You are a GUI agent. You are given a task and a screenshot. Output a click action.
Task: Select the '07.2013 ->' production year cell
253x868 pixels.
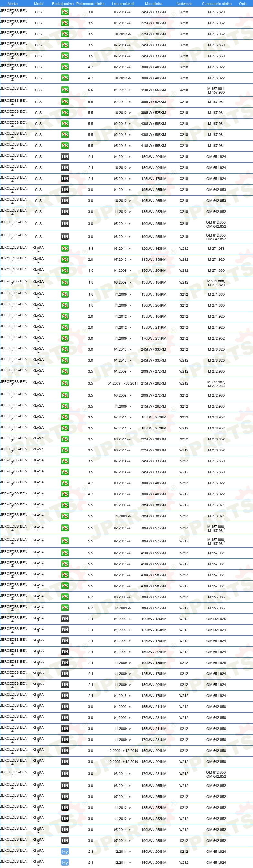click(122, 259)
